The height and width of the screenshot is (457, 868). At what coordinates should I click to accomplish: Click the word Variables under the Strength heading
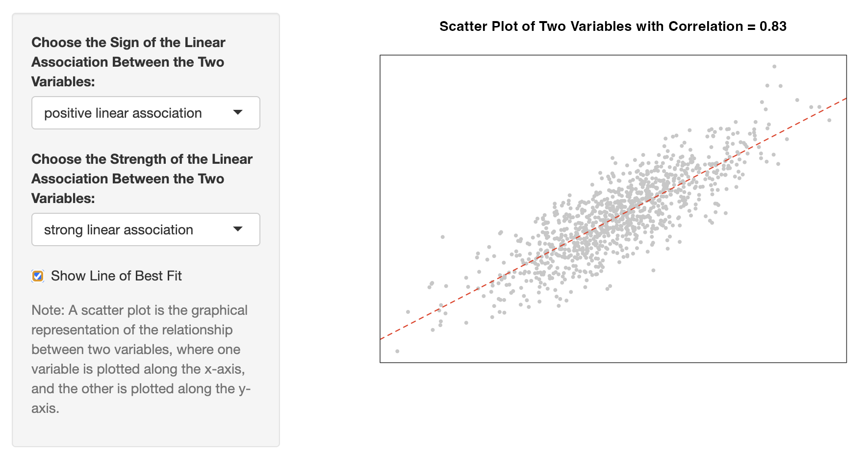[x=63, y=199]
